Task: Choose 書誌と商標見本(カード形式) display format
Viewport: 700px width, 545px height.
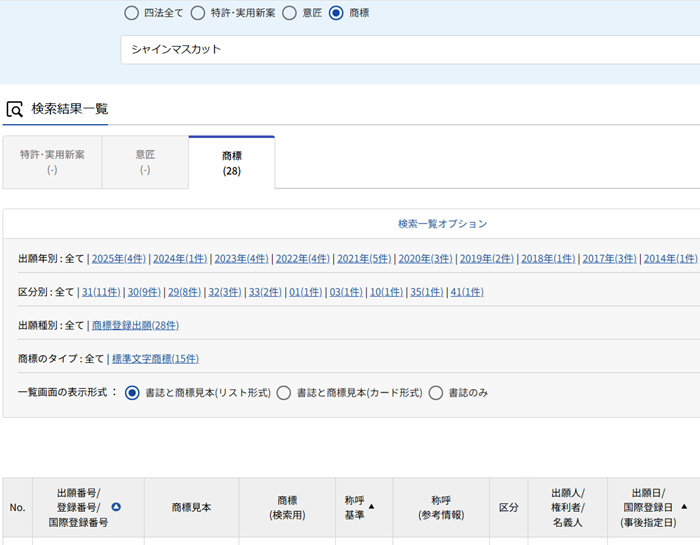Action: (x=284, y=393)
